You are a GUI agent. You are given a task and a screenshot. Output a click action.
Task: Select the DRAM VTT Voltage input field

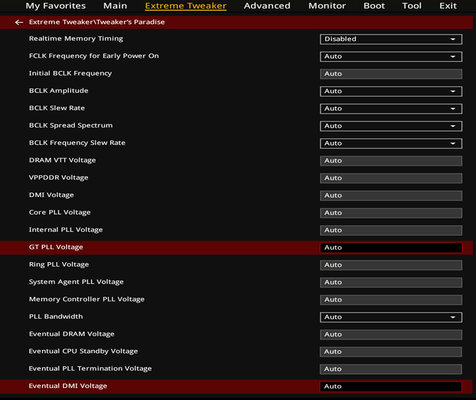(391, 160)
